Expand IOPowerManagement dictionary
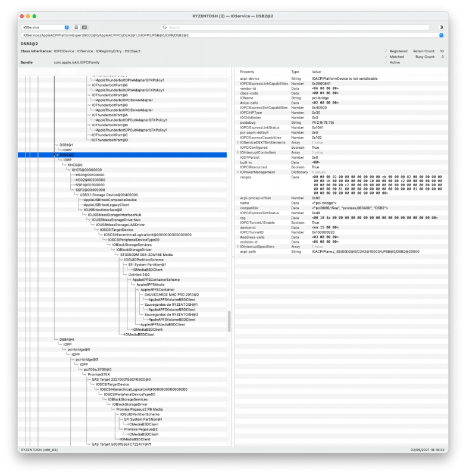 tap(237, 172)
